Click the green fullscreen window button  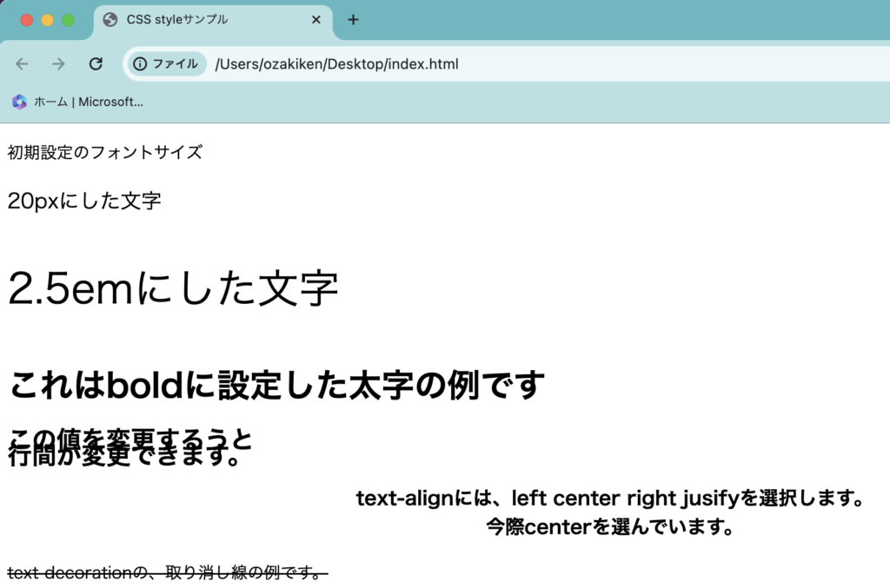68,20
